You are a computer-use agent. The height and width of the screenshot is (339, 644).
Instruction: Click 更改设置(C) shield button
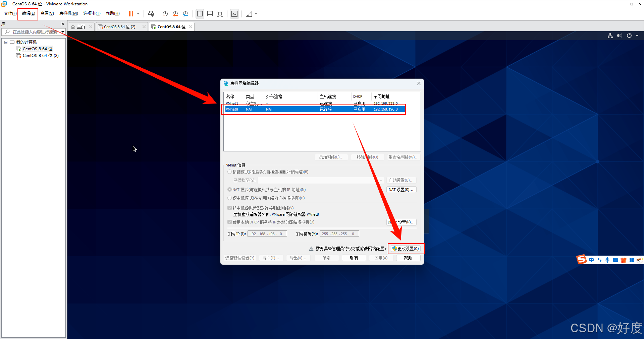(x=406, y=249)
